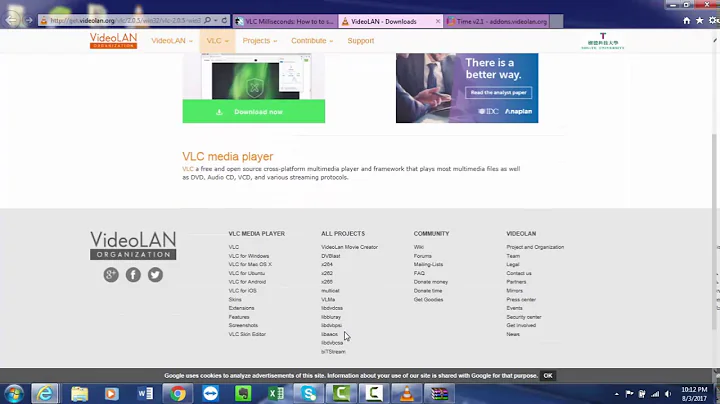Screen dimensions: 720x404
Task: Open Internet Explorer from the taskbar
Action: (x=45, y=393)
